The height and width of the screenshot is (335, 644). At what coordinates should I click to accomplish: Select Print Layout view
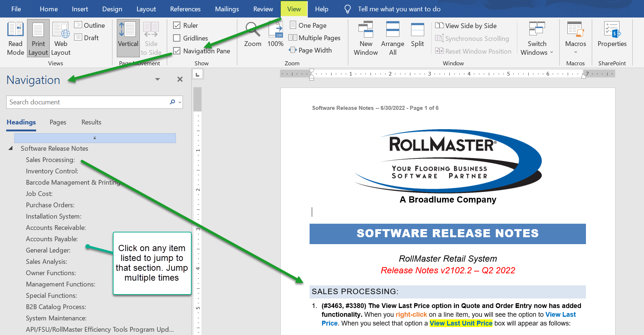point(38,38)
